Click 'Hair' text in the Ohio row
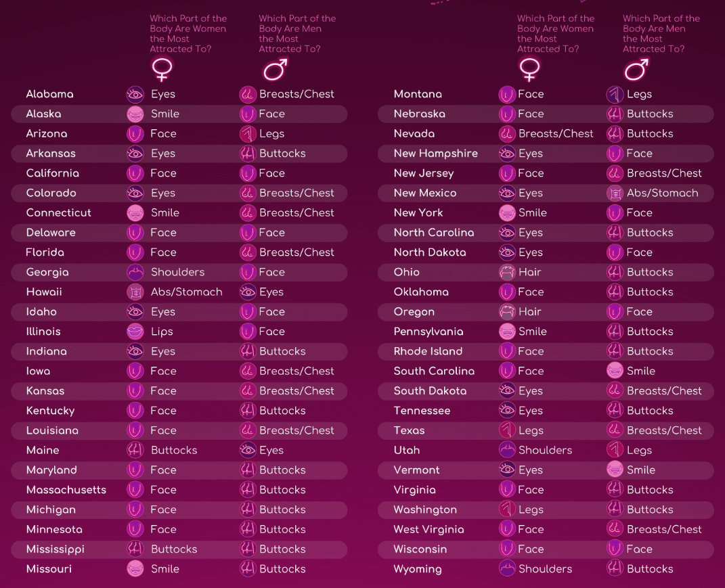Image resolution: width=725 pixels, height=588 pixels. pyautogui.click(x=529, y=272)
